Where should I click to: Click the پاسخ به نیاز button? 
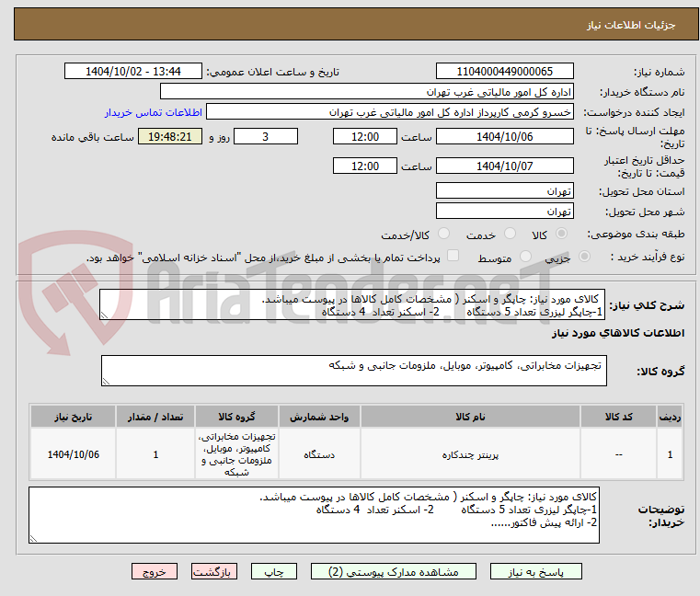coord(535,571)
